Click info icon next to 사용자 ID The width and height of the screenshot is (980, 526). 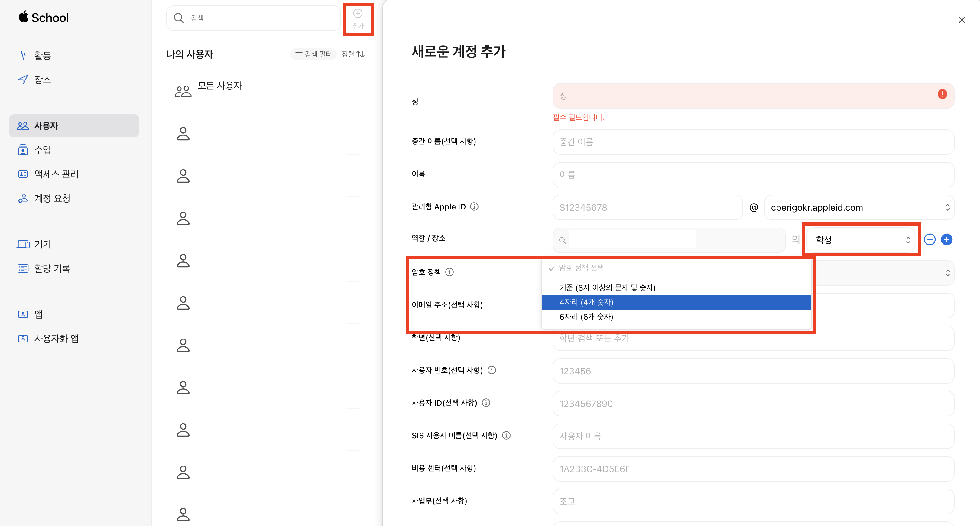(x=486, y=402)
